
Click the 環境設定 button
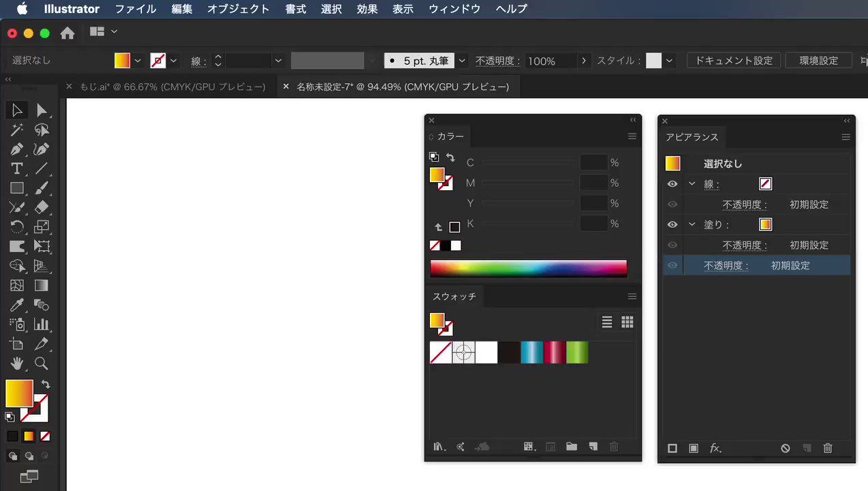(819, 61)
